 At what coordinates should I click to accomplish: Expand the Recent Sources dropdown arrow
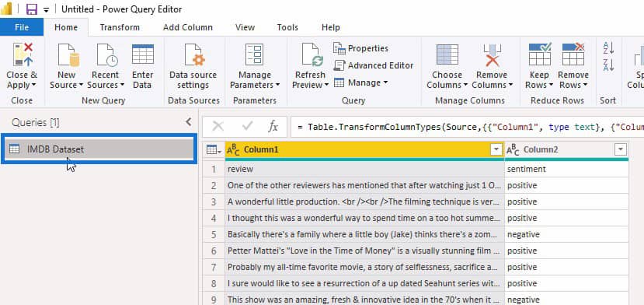coord(122,86)
